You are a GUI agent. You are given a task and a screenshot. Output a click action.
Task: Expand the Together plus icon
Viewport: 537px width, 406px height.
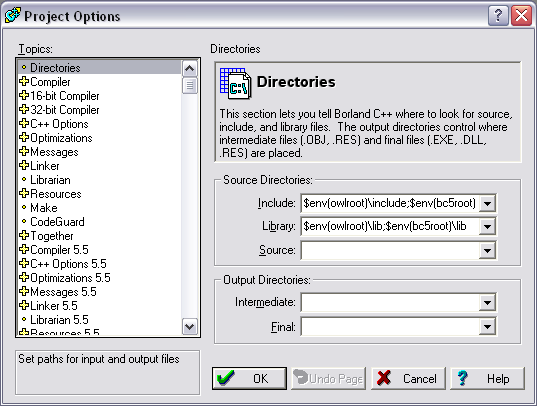click(x=24, y=236)
